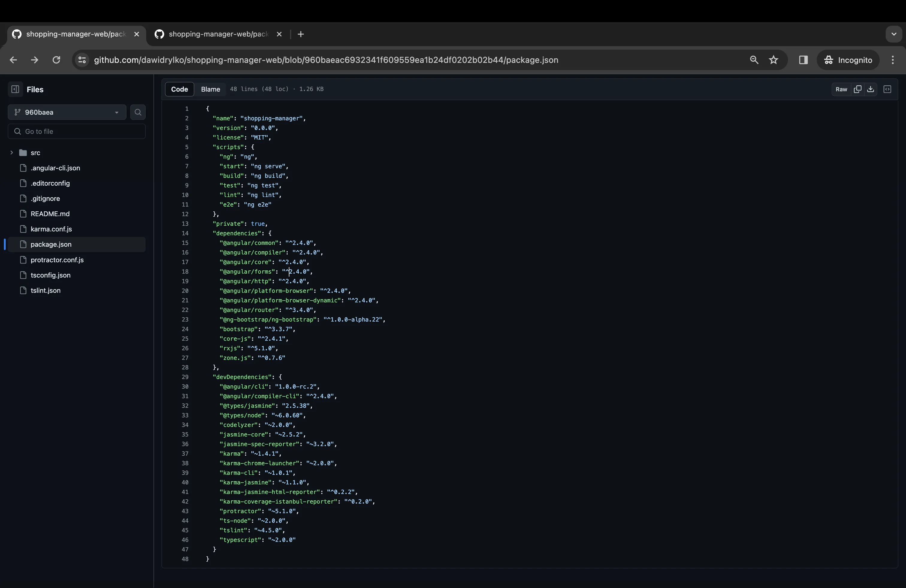Open a new browser tab
Screen dimensions: 906x588
tap(301, 34)
